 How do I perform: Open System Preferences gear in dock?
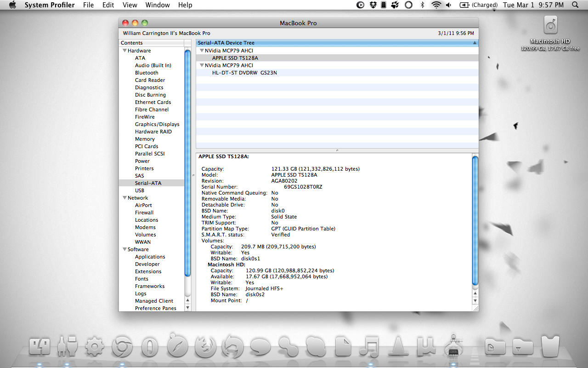(x=95, y=346)
